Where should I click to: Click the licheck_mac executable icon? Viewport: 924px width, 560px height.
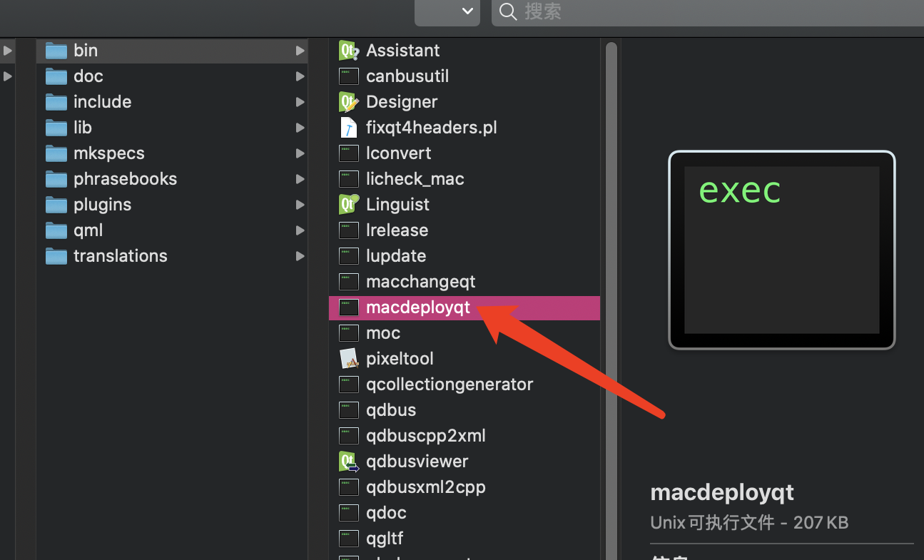tap(348, 179)
